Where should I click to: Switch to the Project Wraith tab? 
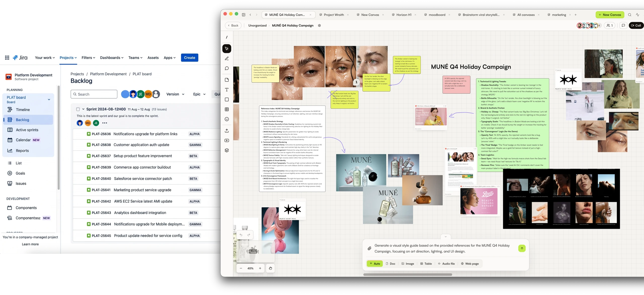(334, 15)
